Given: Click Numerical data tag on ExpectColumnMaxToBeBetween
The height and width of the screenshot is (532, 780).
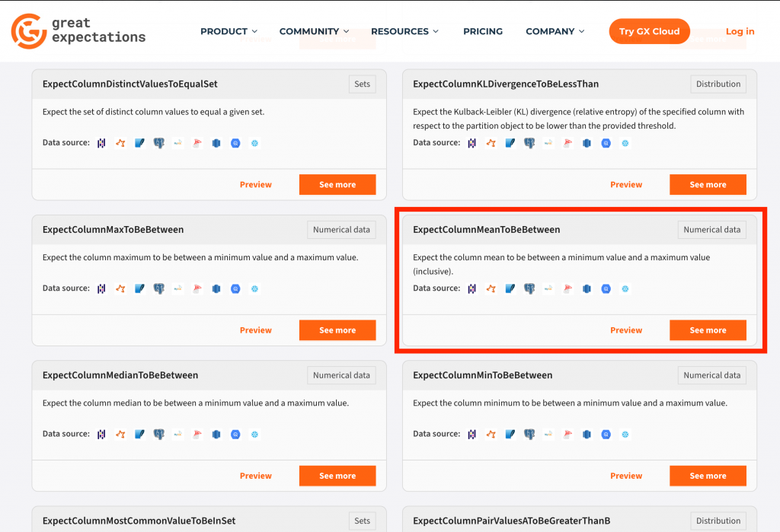Looking at the screenshot, I should point(341,230).
